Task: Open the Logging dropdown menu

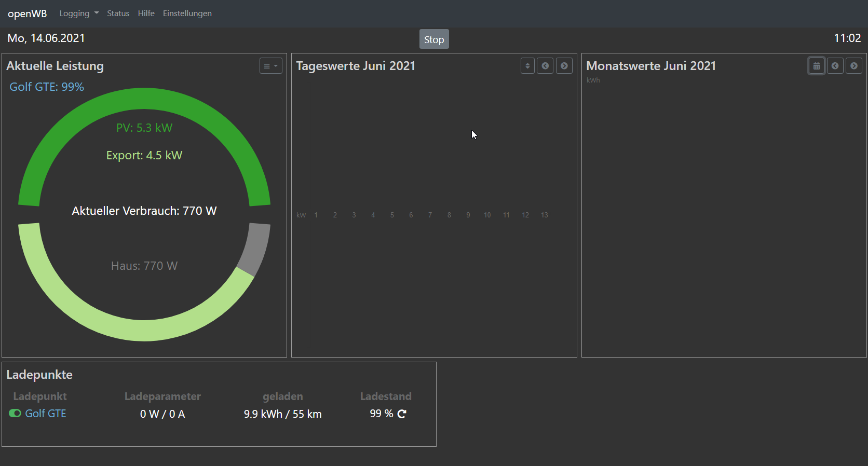Action: (79, 13)
